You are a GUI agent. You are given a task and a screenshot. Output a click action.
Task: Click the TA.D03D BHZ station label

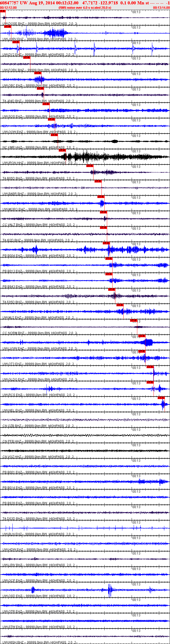tap(12, 519)
